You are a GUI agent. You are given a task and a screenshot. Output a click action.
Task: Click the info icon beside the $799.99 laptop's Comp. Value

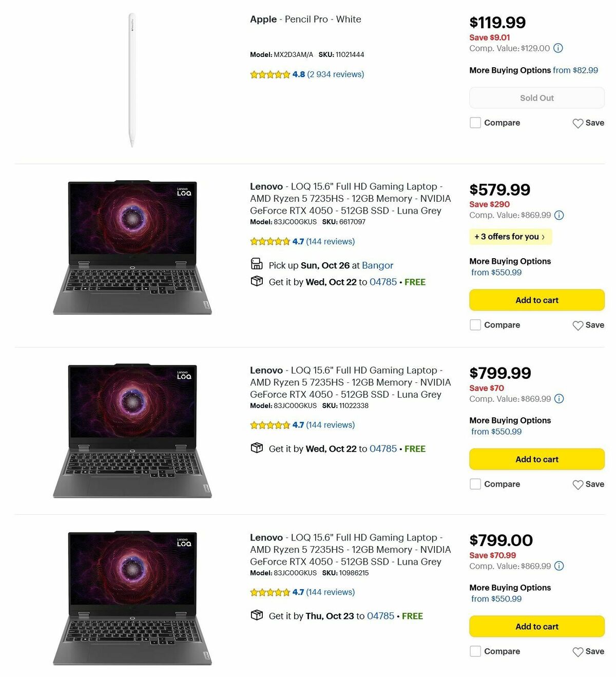[x=559, y=399]
